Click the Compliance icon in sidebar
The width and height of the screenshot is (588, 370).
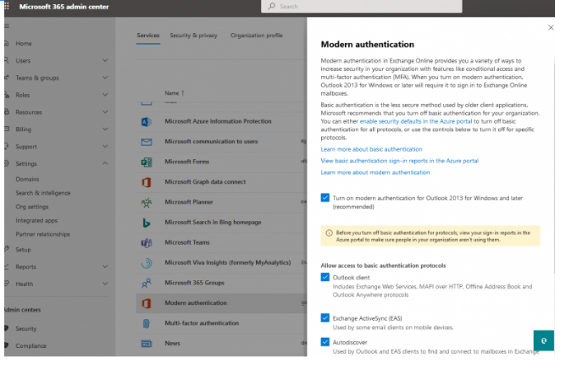7,345
